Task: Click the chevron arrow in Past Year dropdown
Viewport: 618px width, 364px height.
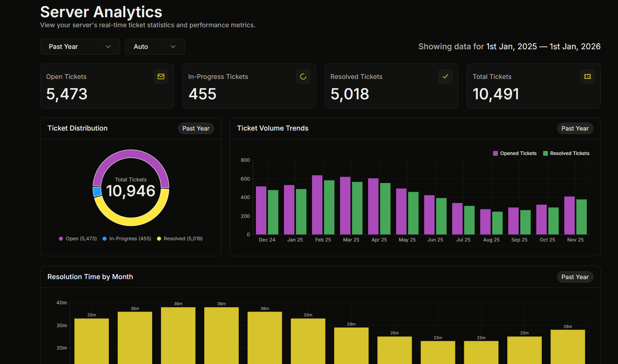Action: [x=108, y=47]
